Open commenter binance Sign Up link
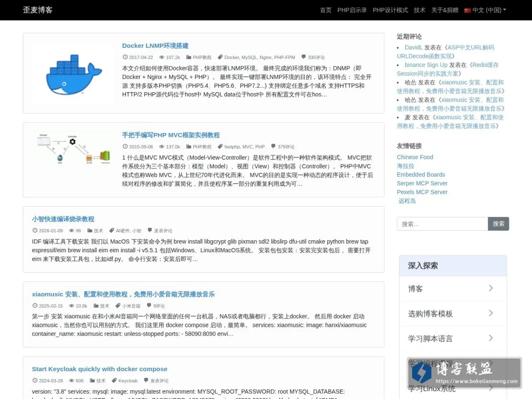The image size is (532, 399). (x=426, y=65)
